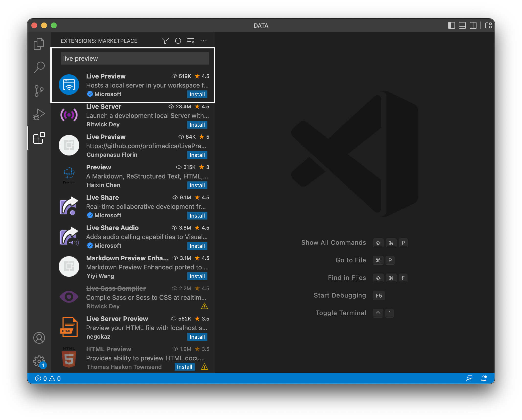Open the notifications bell in status bar
Screen dimensions: 522x420
coord(484,378)
